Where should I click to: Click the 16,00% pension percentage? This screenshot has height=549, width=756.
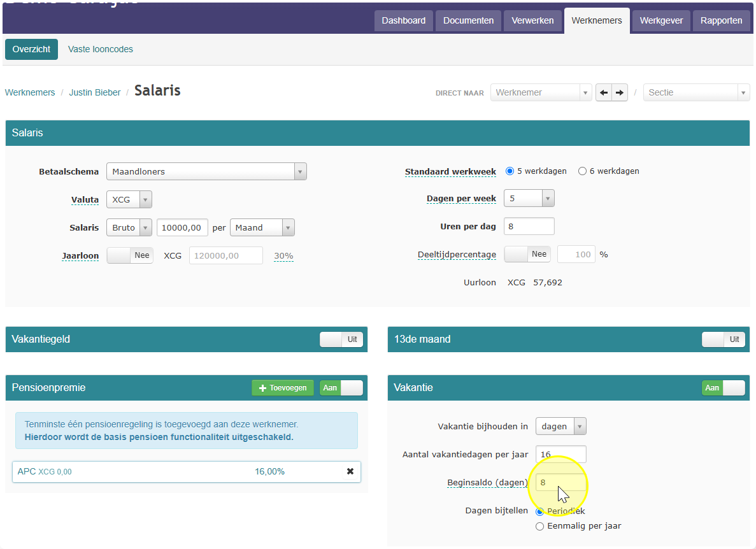(x=269, y=471)
